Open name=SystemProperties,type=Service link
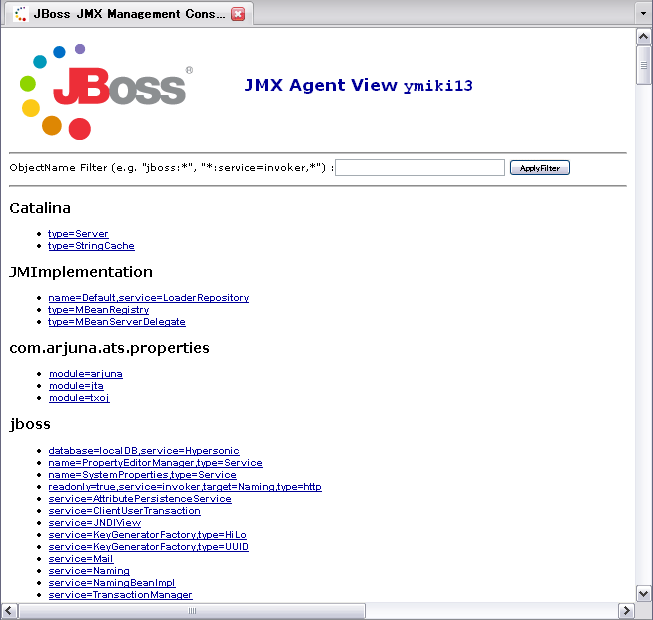Viewport: 653px width, 620px height. pos(142,475)
